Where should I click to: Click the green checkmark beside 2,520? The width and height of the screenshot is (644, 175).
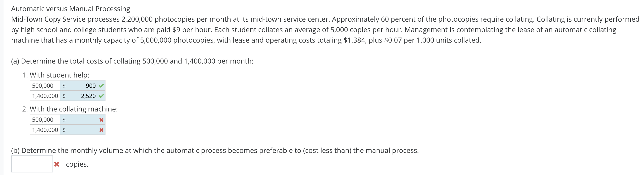[101, 96]
